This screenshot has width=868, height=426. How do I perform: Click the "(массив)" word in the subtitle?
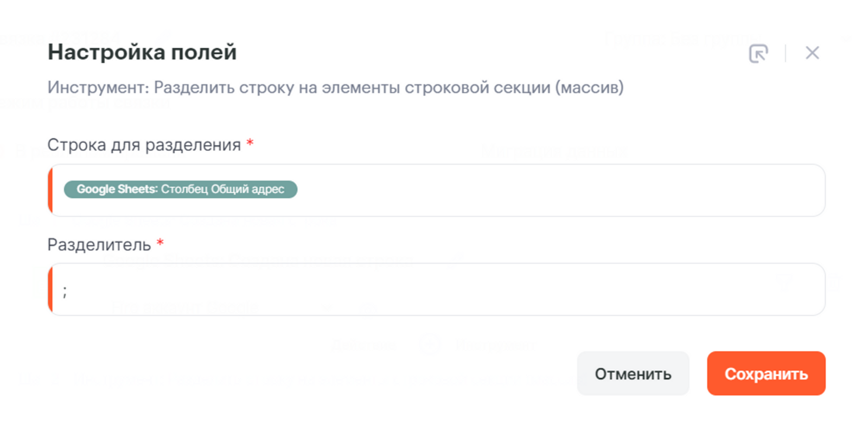589,87
